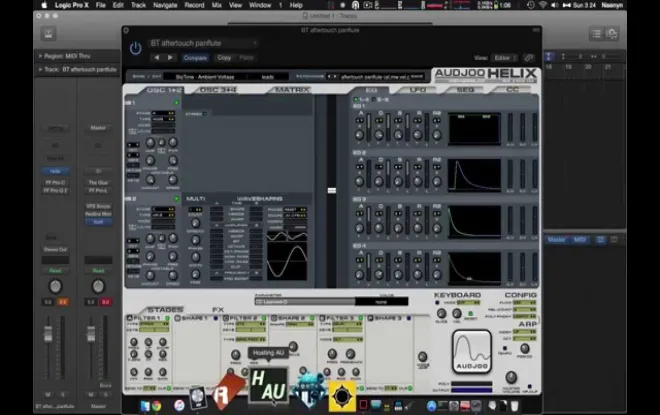The width and height of the screenshot is (660, 415).
Task: Switch to the FX tab
Action: [x=218, y=310]
